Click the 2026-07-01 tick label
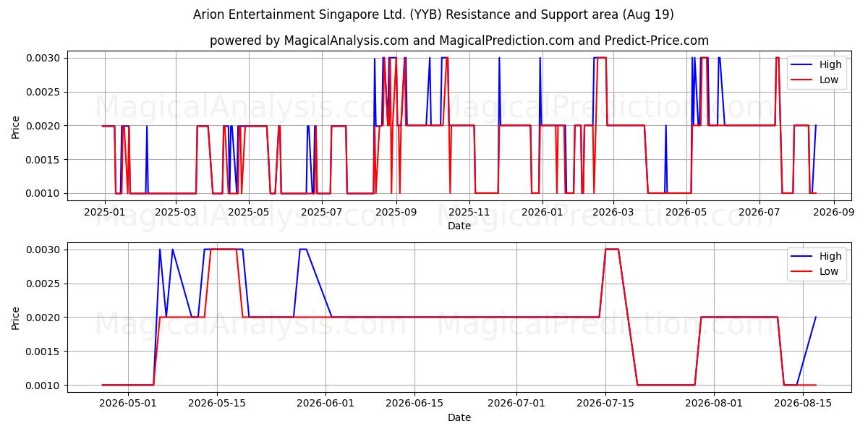This screenshot has width=868, height=434. [517, 404]
